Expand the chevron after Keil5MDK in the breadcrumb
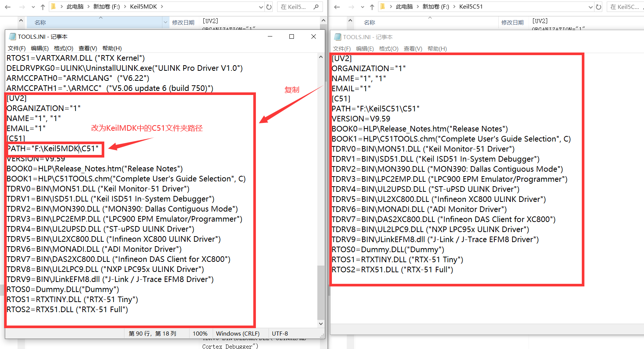Viewport: 644px width, 349px height. [162, 7]
